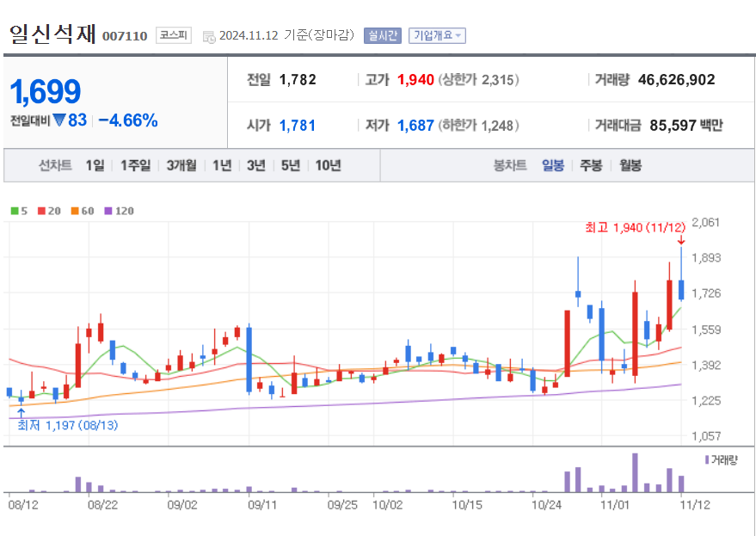Click the 거래량 legend in volume chart
756x536 pixels.
point(722,459)
